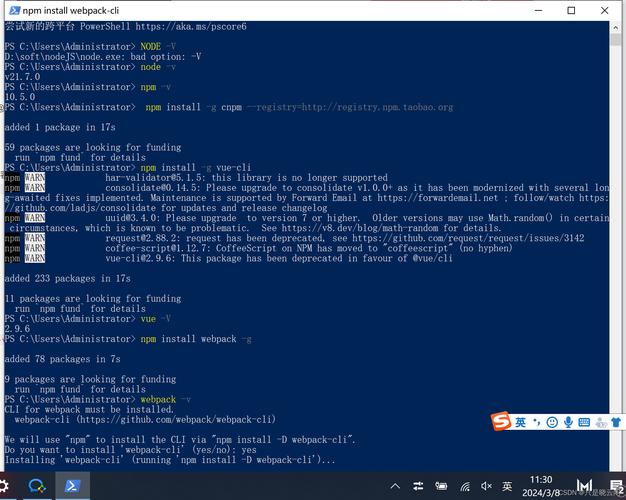Click the scrollbar up arrow
626x500 pixels.
(615, 28)
